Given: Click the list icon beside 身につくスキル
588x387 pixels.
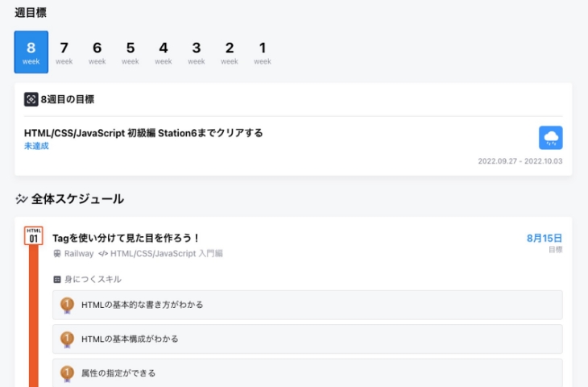Looking at the screenshot, I should (57, 279).
